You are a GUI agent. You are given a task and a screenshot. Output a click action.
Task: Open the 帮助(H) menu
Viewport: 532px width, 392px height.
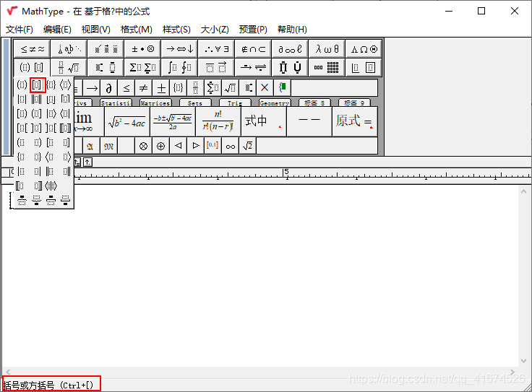292,29
